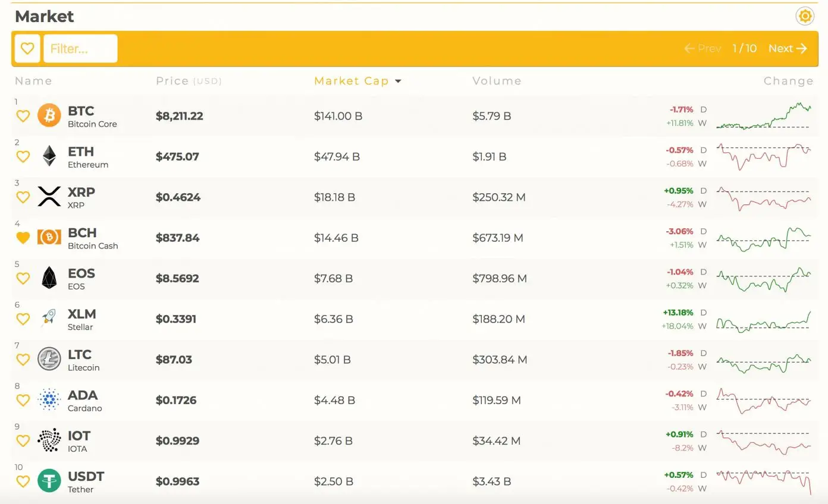The width and height of the screenshot is (828, 504).
Task: Go to the Next page
Action: pyautogui.click(x=787, y=49)
